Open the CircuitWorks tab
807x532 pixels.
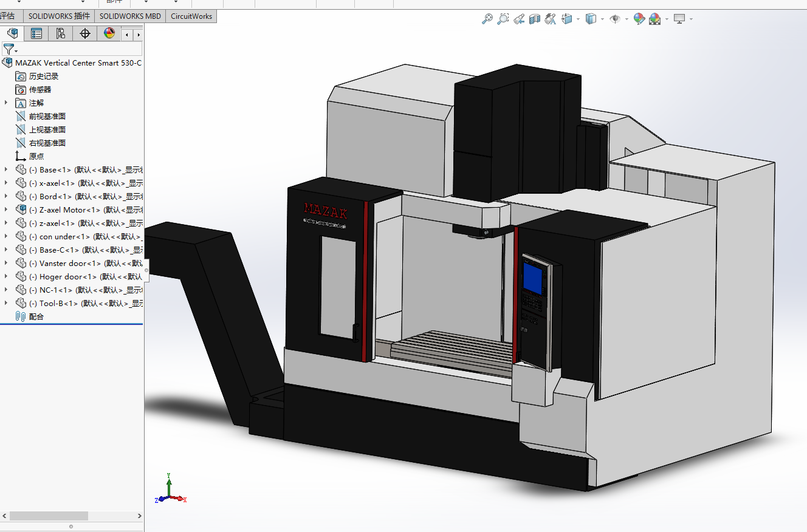(191, 16)
